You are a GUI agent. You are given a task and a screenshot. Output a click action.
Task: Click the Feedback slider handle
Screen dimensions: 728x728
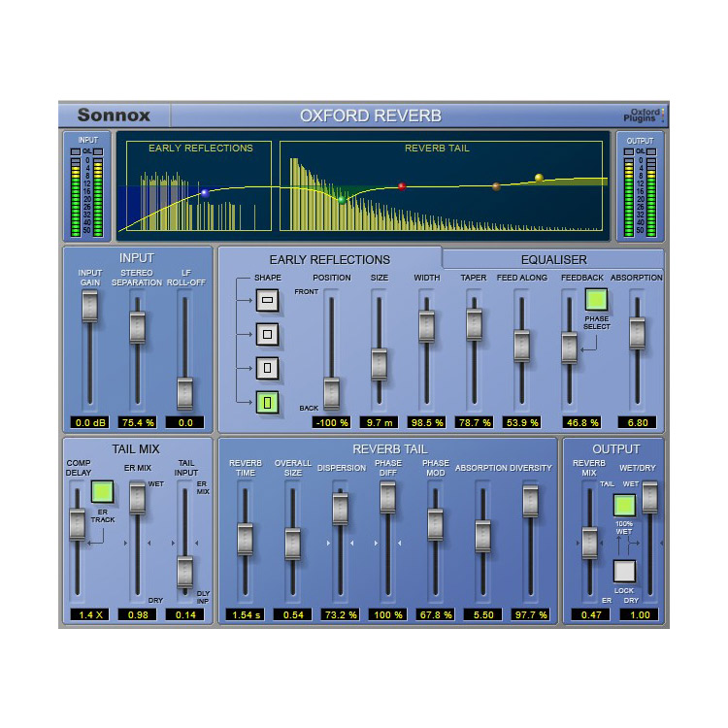click(x=569, y=348)
